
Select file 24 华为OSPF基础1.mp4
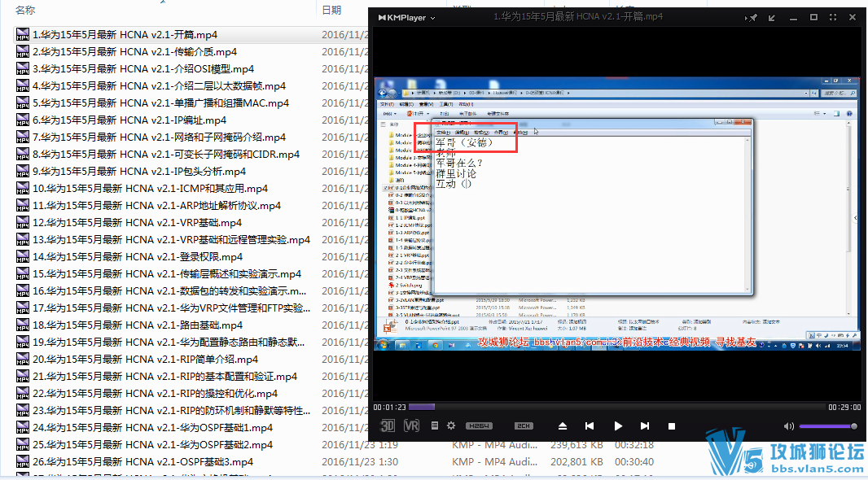pyautogui.click(x=153, y=428)
